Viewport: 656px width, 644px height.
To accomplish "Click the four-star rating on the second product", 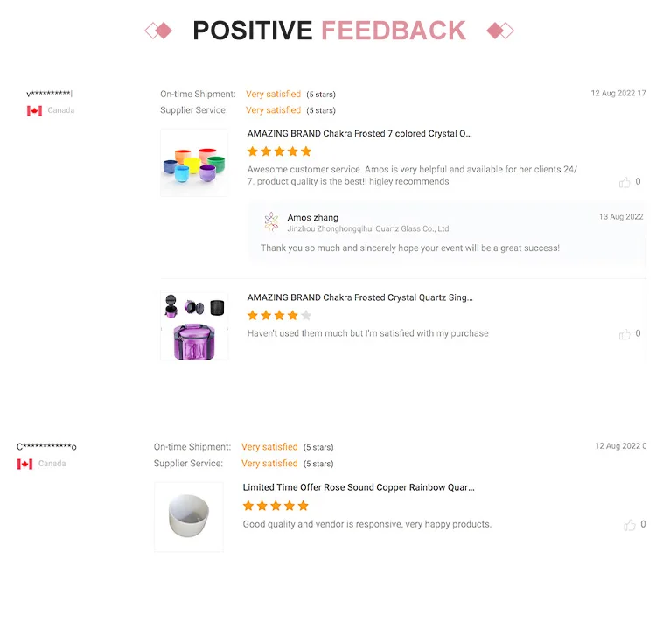I will pos(279,316).
